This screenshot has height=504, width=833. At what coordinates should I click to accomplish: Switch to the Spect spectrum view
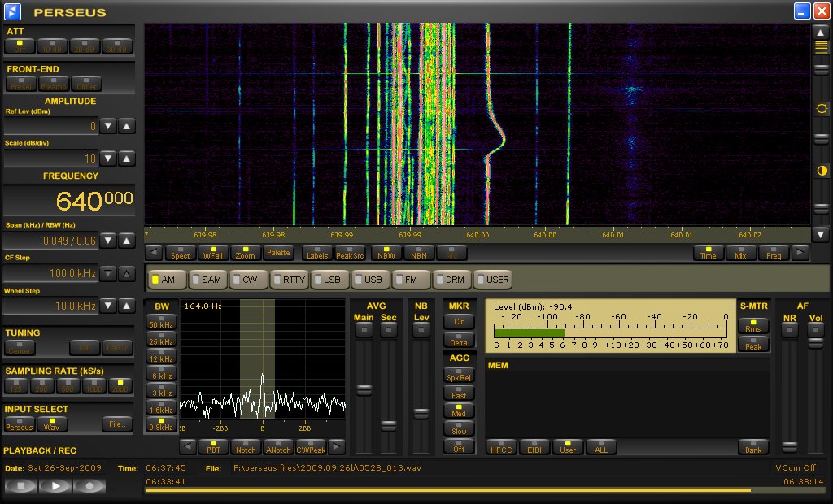coord(180,253)
